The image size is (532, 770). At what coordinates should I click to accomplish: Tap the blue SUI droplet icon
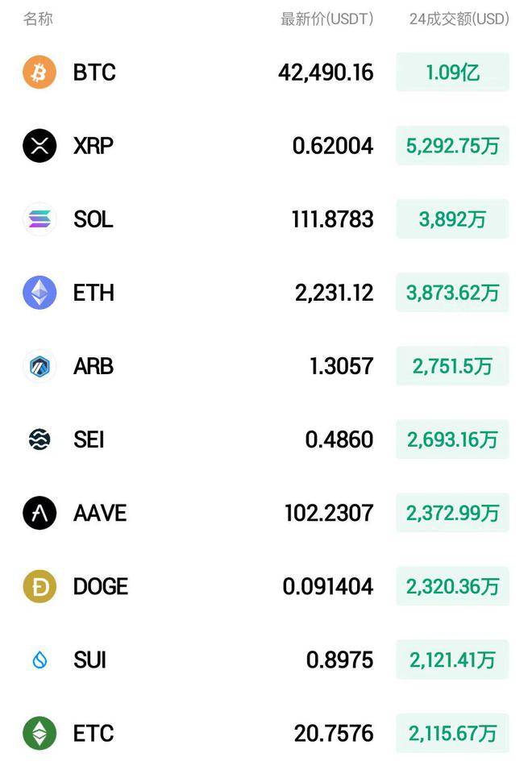tap(39, 660)
